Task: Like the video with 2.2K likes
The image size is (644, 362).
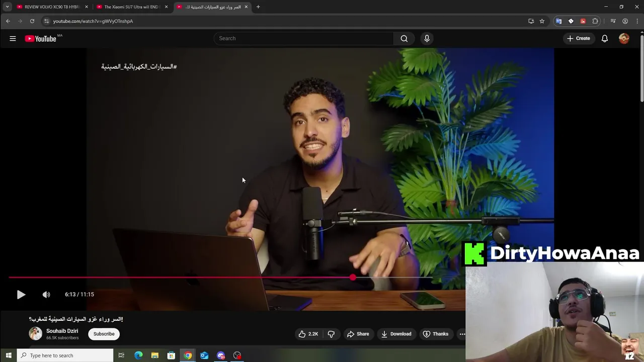Action: pyautogui.click(x=308, y=334)
